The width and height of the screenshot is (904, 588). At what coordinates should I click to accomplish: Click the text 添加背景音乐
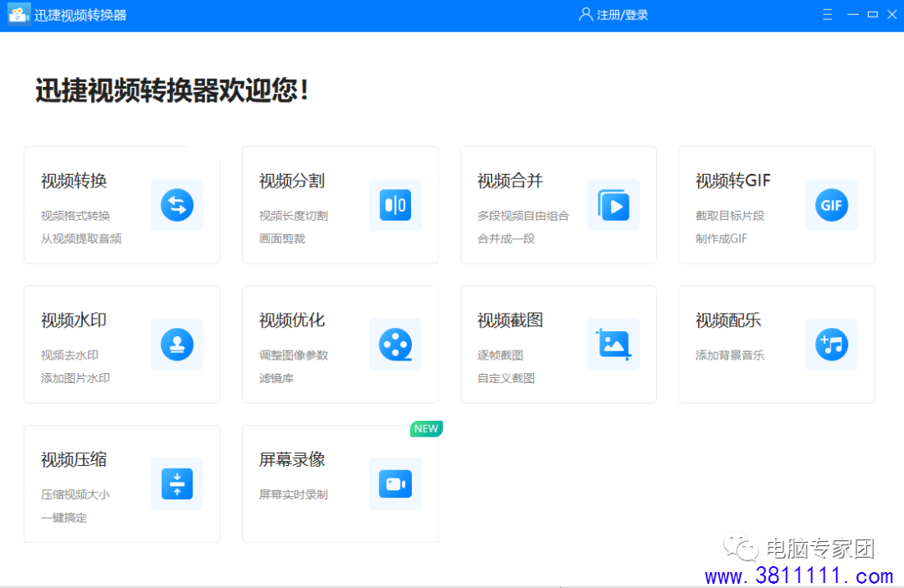730,355
